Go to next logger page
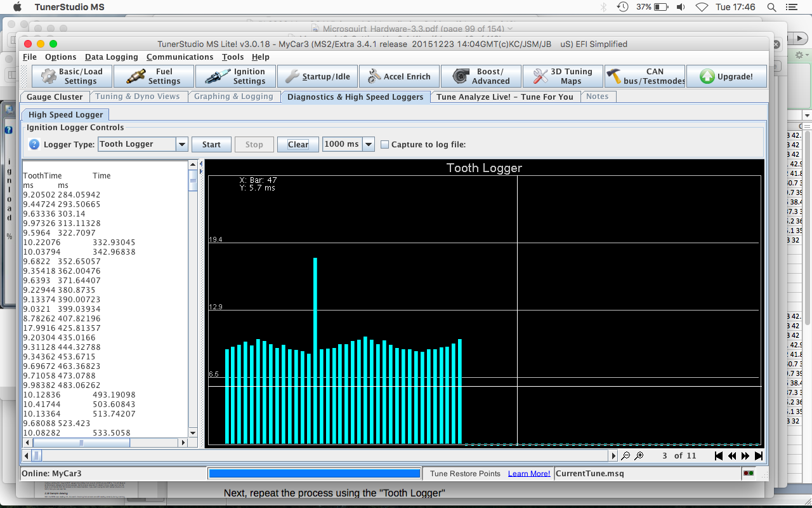Screen dimensions: 812x508 click(745, 456)
